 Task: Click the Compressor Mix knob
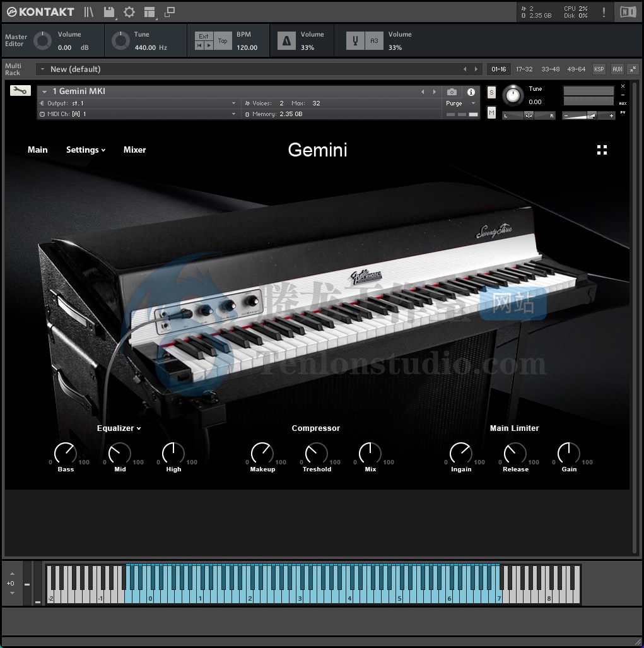coord(370,454)
